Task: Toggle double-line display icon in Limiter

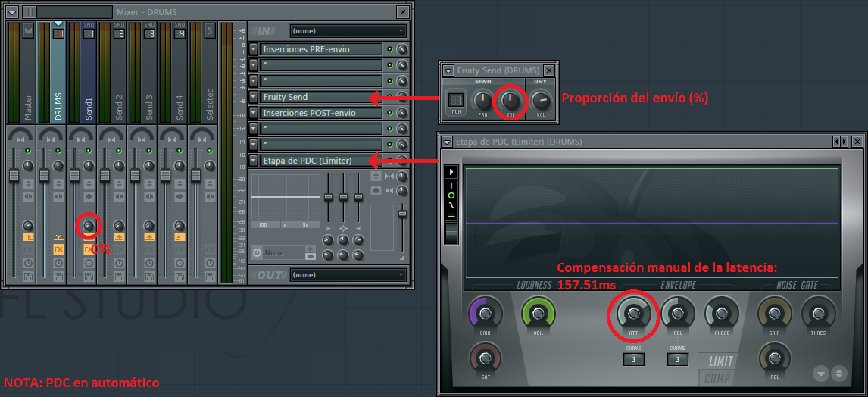Action: click(x=451, y=214)
